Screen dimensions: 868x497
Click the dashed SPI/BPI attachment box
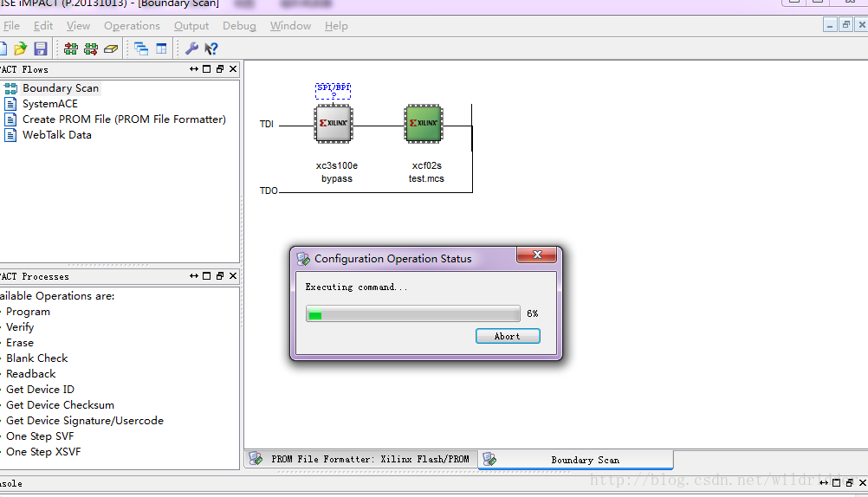[334, 91]
